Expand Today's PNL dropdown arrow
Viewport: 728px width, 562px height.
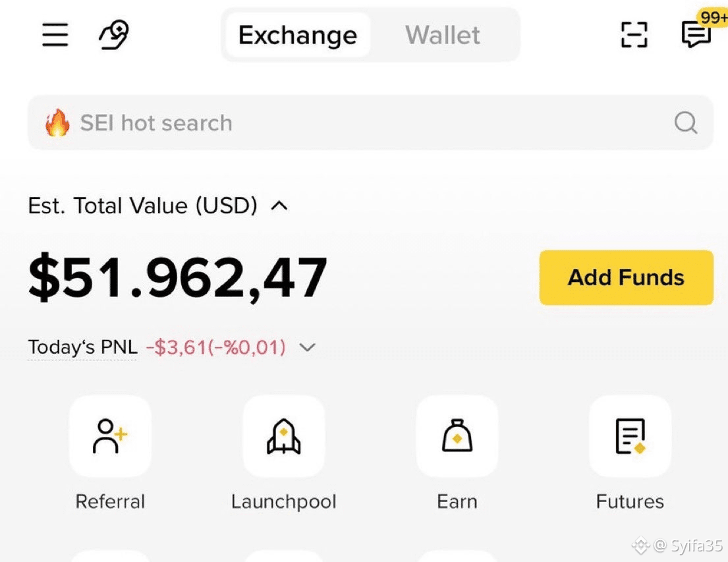pyautogui.click(x=308, y=347)
